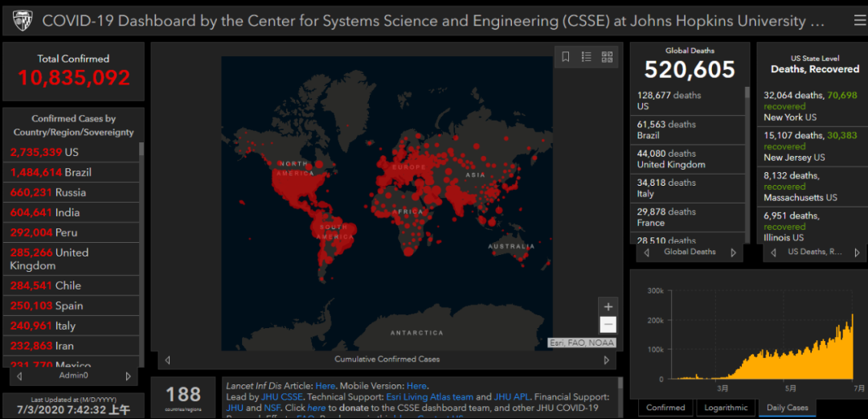
Task: Click the ANTARCTICA label on map
Action: pos(417,332)
